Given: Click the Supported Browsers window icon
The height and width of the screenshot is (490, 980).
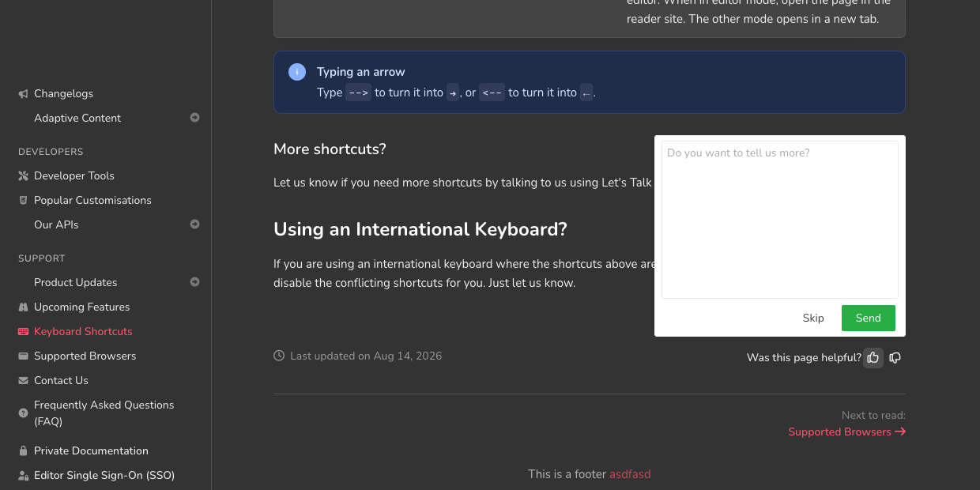Looking at the screenshot, I should click(x=23, y=356).
